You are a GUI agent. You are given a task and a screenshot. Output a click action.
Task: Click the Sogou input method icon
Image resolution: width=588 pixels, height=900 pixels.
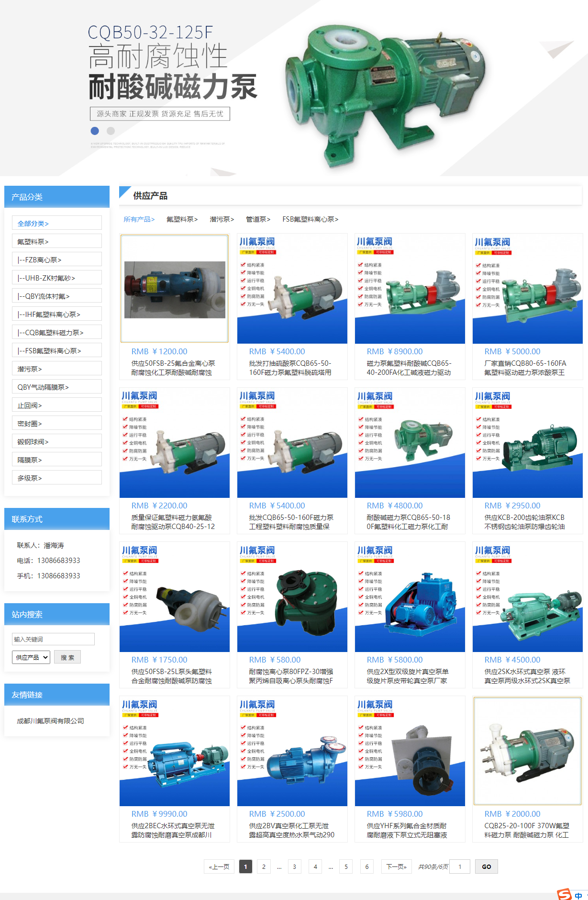point(565,894)
